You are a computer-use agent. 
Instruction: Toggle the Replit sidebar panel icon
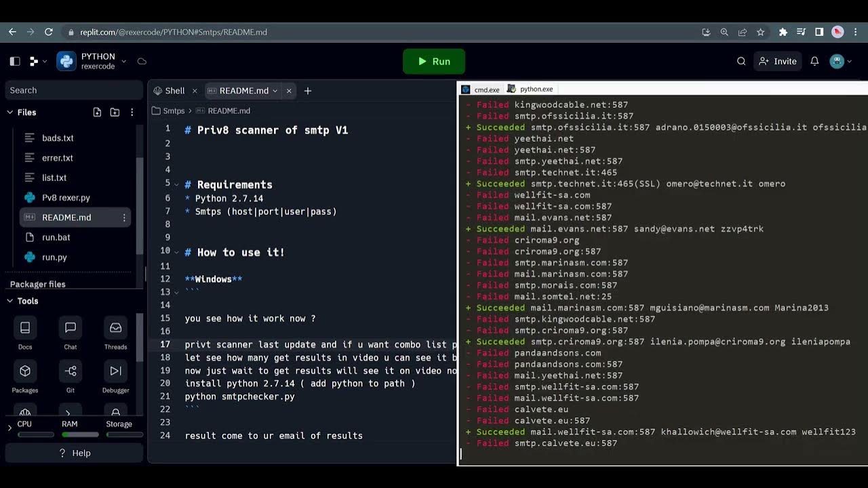(15, 61)
